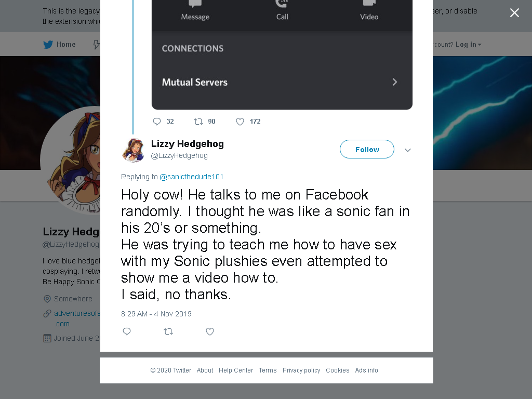The width and height of the screenshot is (532, 399).
Task: Click the reply icon showing 32 replies
Action: [x=157, y=122]
